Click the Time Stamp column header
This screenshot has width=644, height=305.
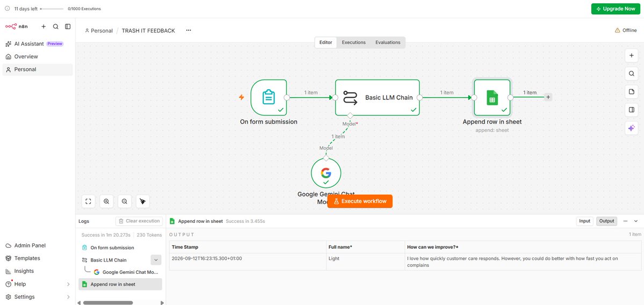tap(248, 247)
